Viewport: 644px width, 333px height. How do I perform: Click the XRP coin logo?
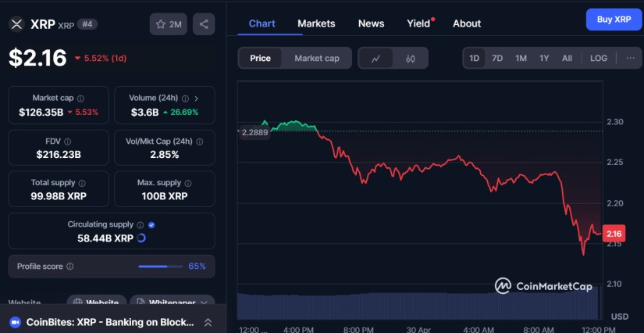tap(16, 24)
